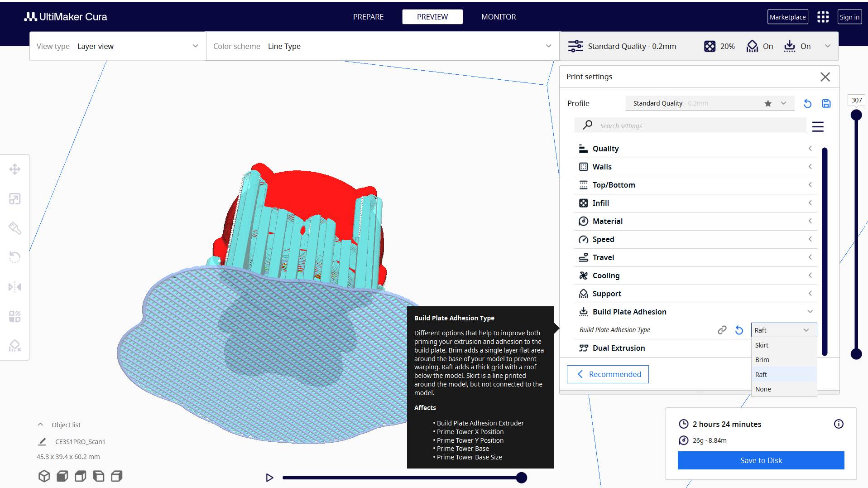Expand the Infill settings category
Image resolution: width=868 pixels, height=488 pixels.
click(x=695, y=203)
